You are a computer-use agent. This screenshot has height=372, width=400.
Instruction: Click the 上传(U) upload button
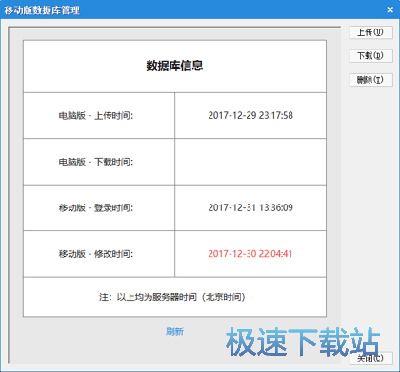point(371,33)
